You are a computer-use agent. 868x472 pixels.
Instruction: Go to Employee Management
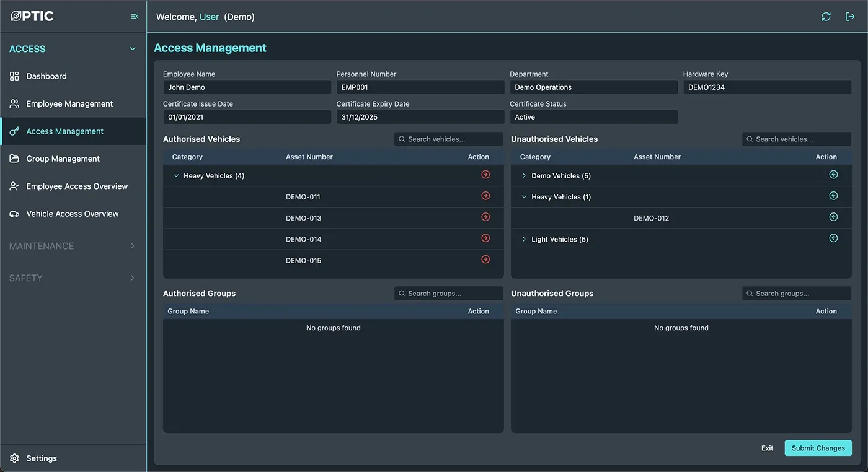pos(73,103)
